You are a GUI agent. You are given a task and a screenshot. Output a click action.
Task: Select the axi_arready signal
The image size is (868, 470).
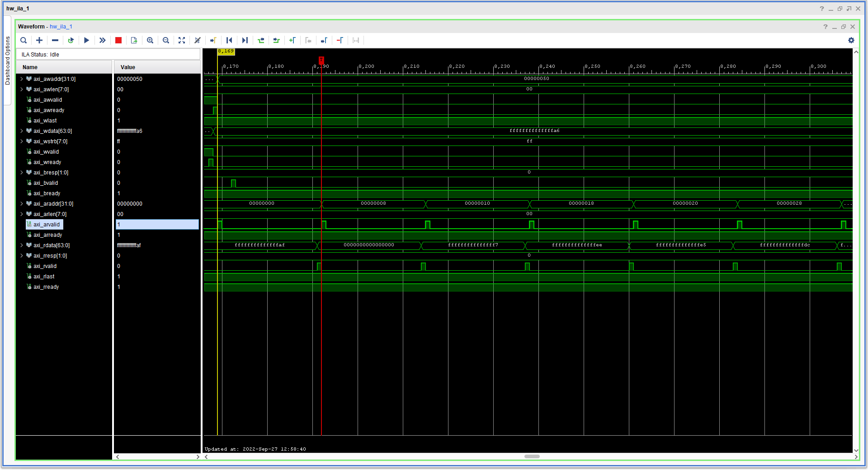[47, 235]
